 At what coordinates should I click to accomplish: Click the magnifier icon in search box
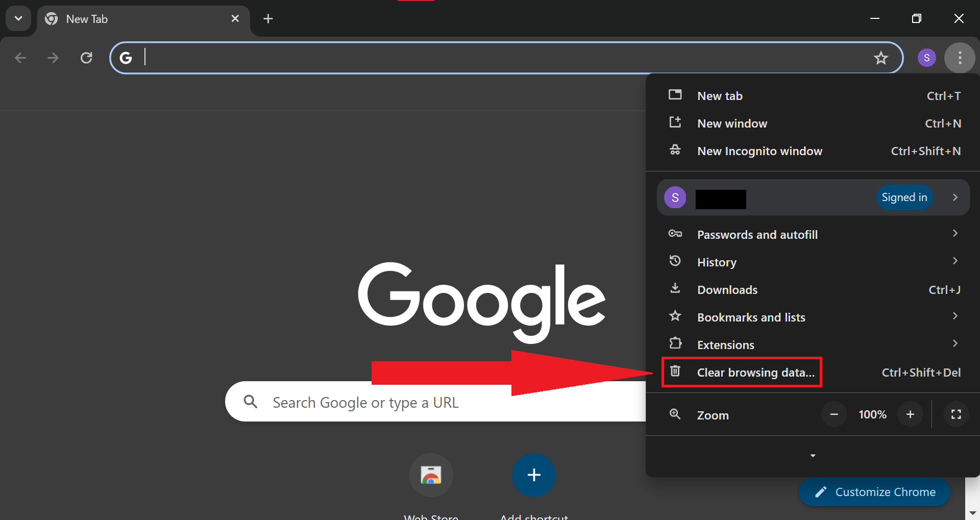[250, 402]
